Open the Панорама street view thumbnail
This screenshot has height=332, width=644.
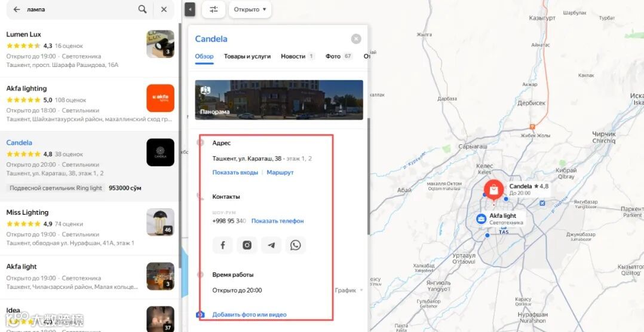click(x=279, y=100)
